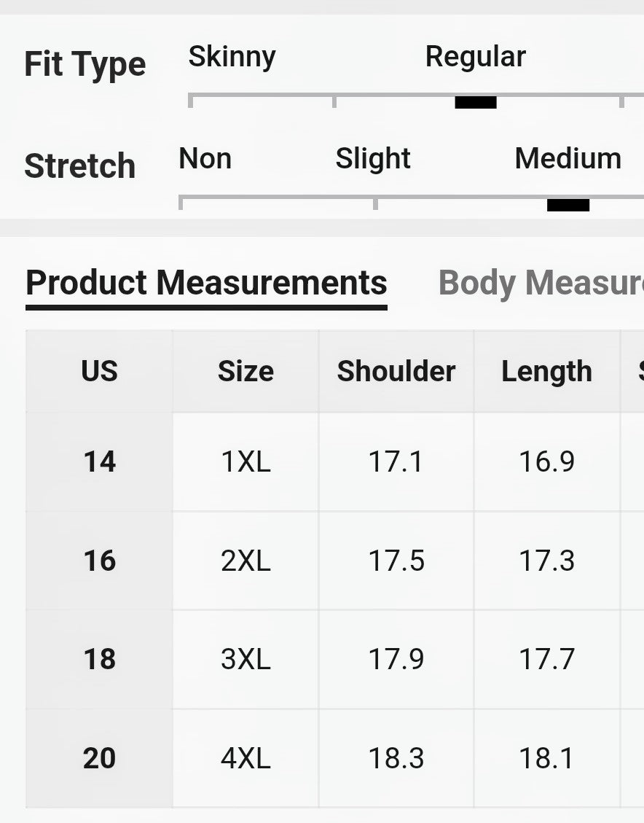Image resolution: width=644 pixels, height=823 pixels.
Task: Click the Stretch slider marker
Action: [x=568, y=205]
